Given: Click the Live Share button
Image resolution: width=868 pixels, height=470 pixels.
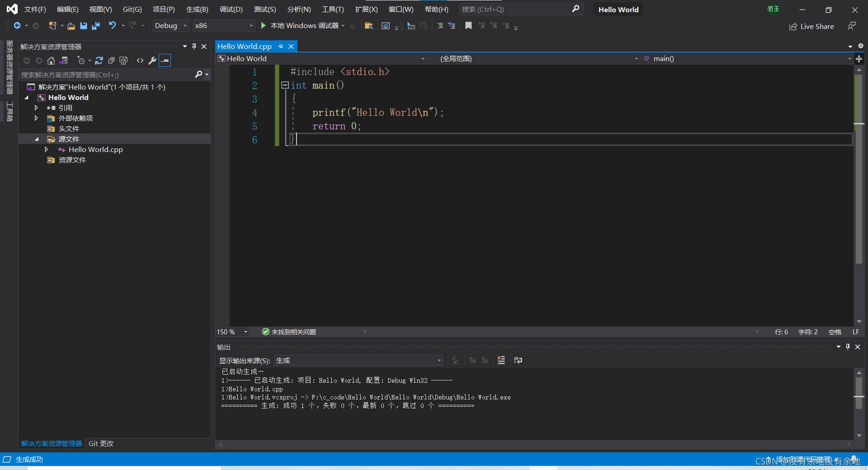Looking at the screenshot, I should 811,27.
